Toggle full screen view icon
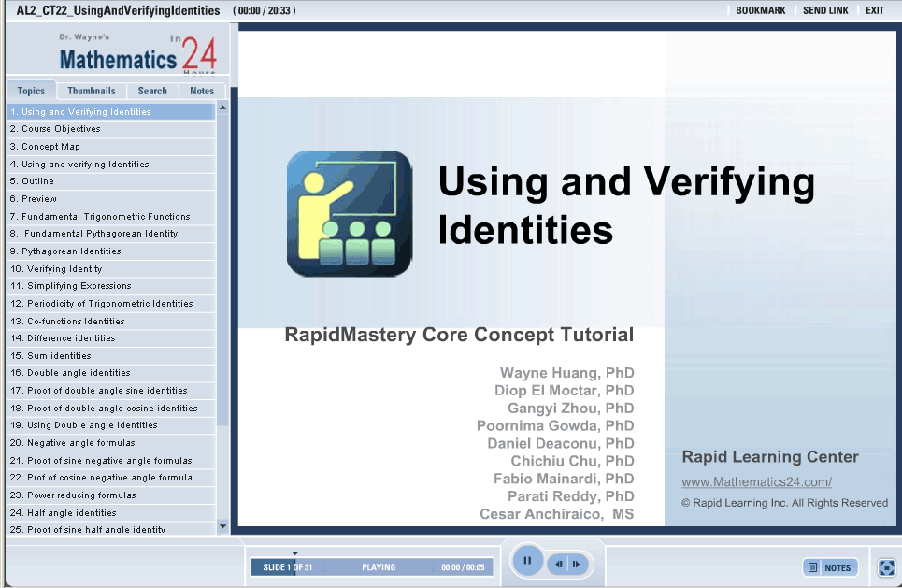 (886, 567)
